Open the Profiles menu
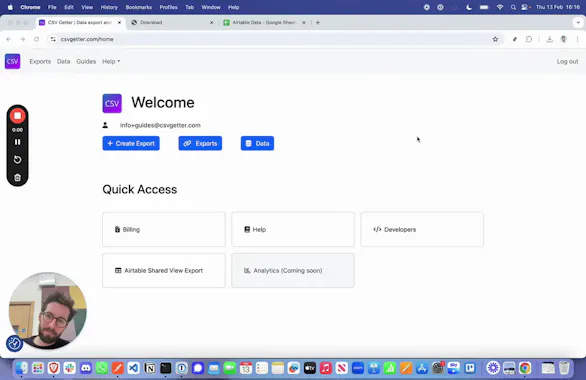The height and width of the screenshot is (380, 586). (x=169, y=7)
